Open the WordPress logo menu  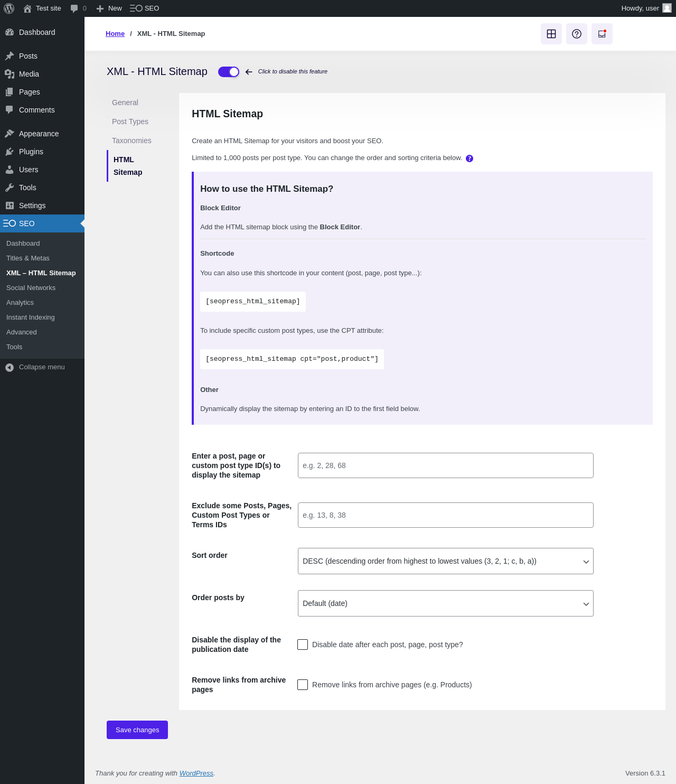(x=9, y=8)
